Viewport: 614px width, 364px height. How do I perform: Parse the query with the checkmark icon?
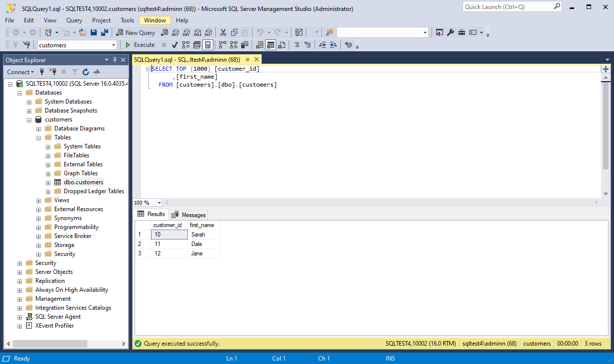(x=174, y=45)
